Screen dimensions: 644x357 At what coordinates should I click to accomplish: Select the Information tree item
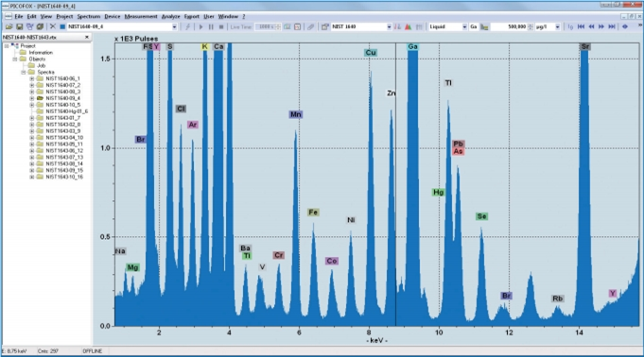(x=41, y=53)
